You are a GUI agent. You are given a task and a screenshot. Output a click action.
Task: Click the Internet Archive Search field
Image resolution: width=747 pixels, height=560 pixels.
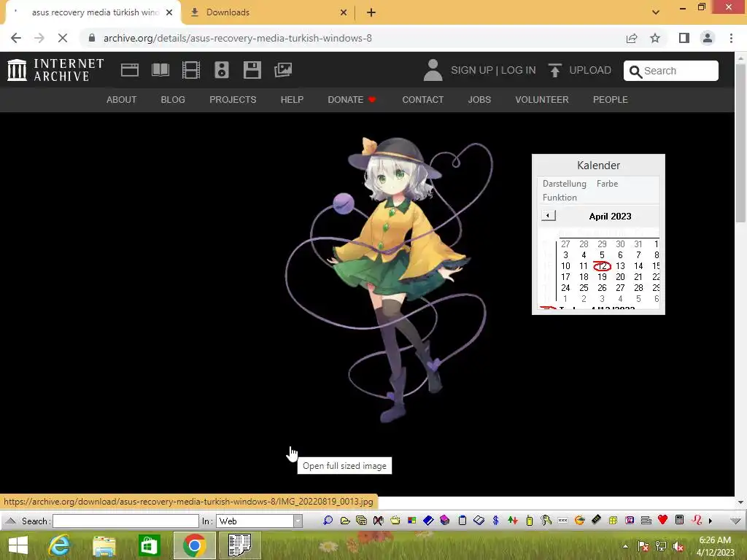click(x=671, y=71)
